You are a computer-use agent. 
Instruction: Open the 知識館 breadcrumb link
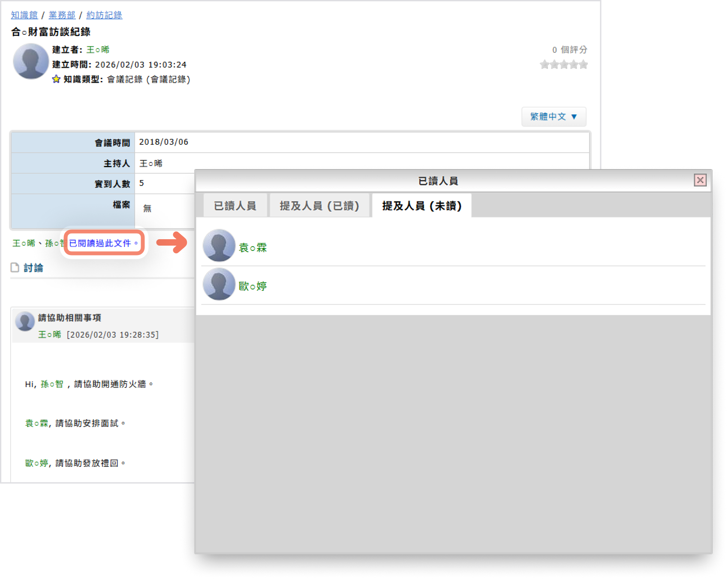coord(24,15)
